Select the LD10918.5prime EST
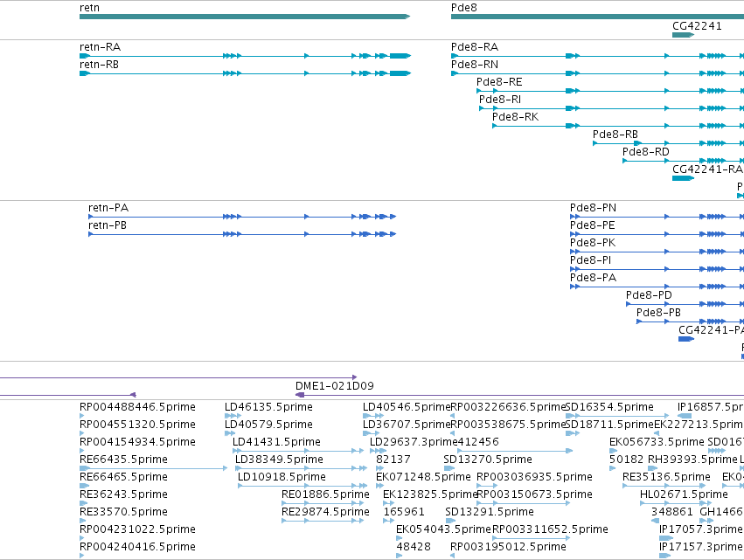744x560 pixels. [x=302, y=486]
